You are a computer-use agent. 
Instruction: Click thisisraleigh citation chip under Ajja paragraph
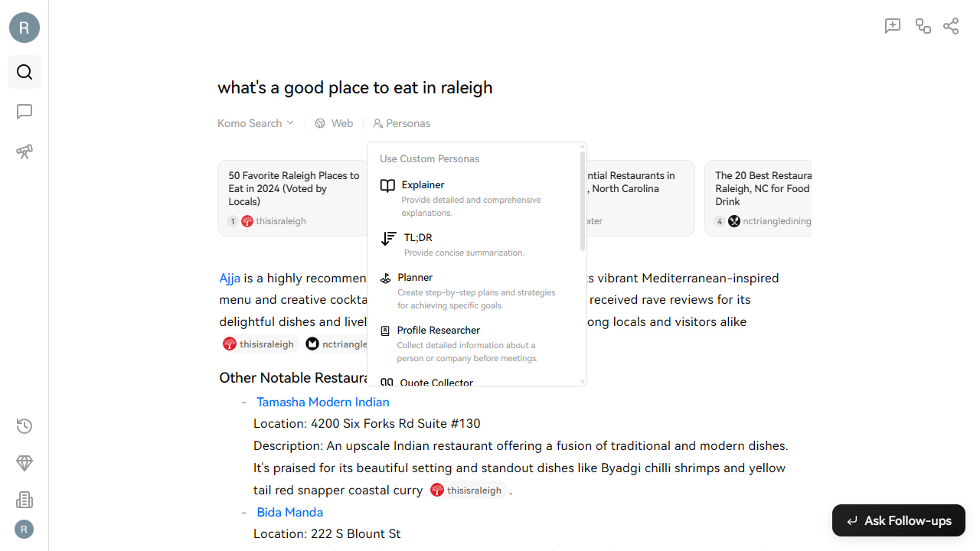(x=259, y=344)
